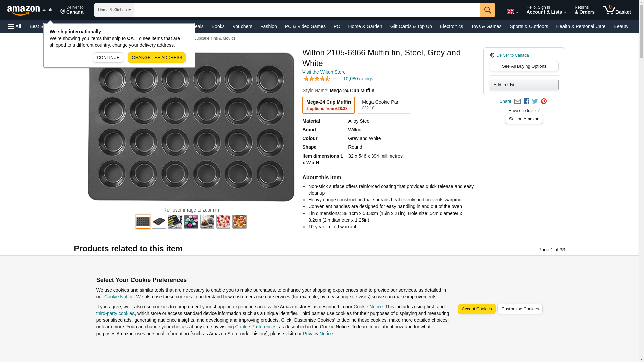The image size is (644, 362).
Task: Click the search text input field
Action: 307,10
